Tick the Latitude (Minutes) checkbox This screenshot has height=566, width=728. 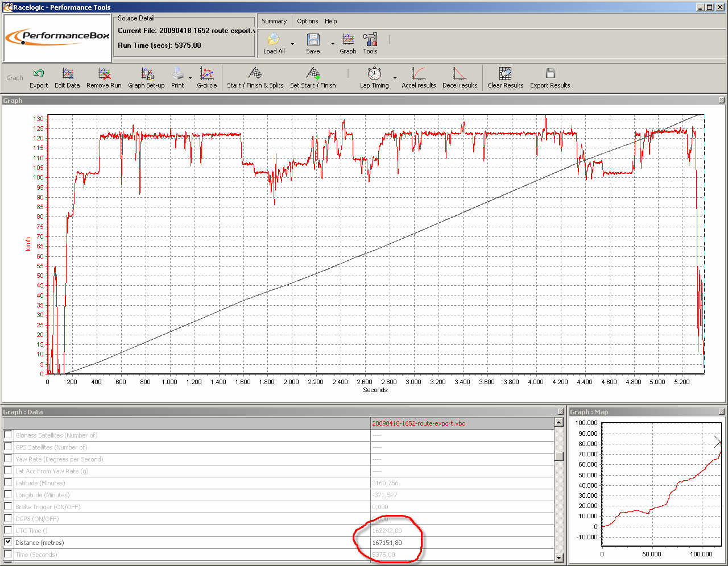click(8, 482)
